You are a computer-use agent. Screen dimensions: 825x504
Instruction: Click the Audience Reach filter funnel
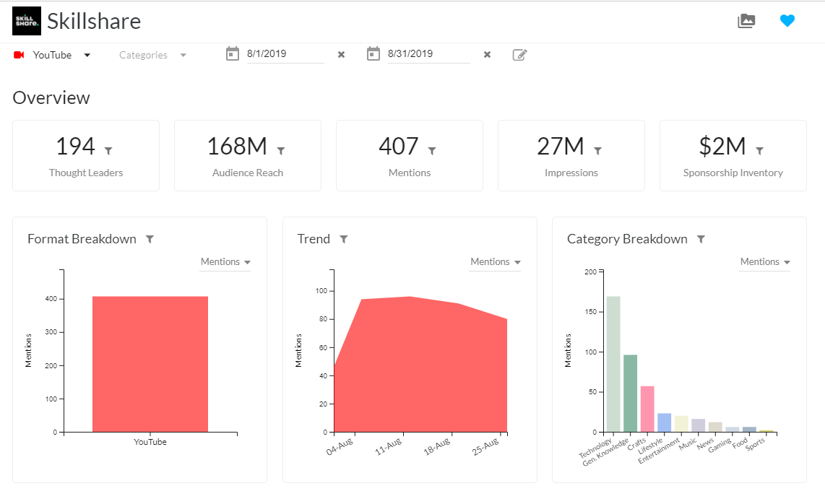[x=281, y=151]
